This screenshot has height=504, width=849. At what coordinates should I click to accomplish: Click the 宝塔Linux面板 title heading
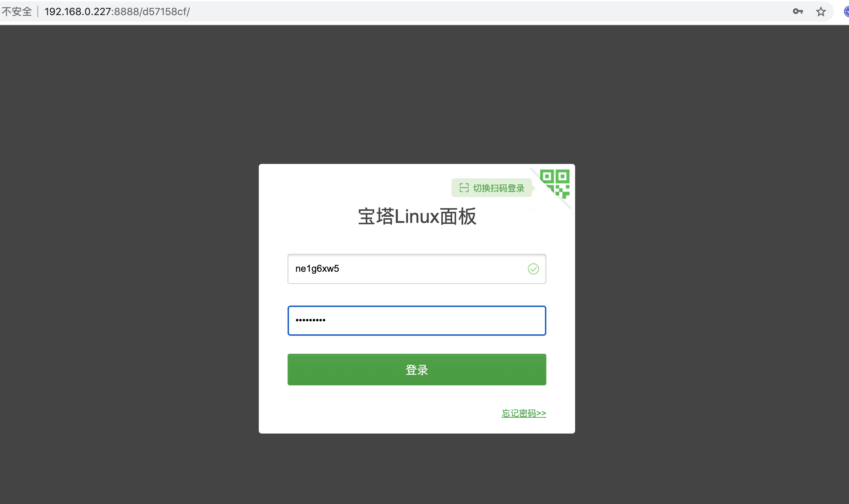pyautogui.click(x=417, y=216)
